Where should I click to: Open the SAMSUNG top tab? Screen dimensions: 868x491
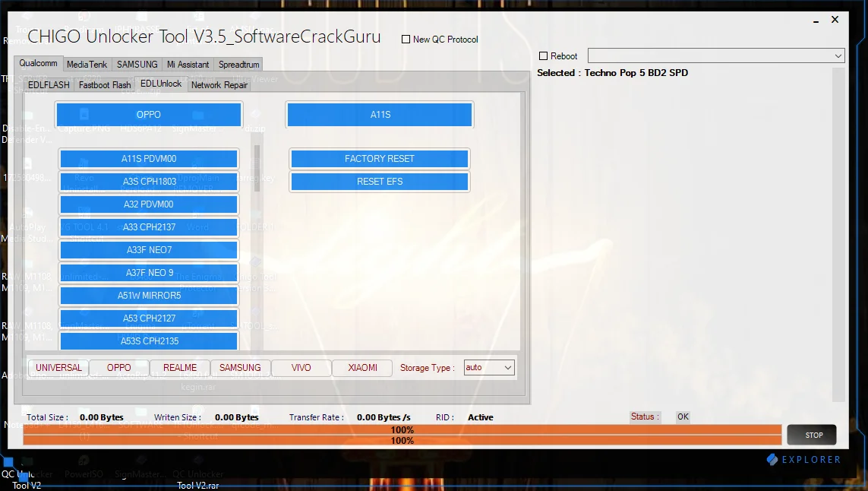[137, 65]
